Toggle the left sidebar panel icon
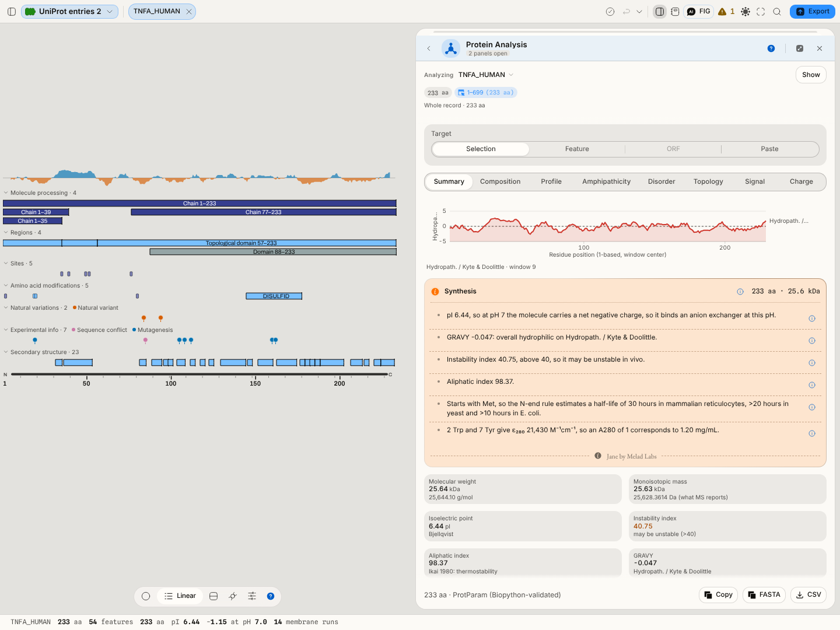Image resolution: width=840 pixels, height=630 pixels. tap(12, 12)
